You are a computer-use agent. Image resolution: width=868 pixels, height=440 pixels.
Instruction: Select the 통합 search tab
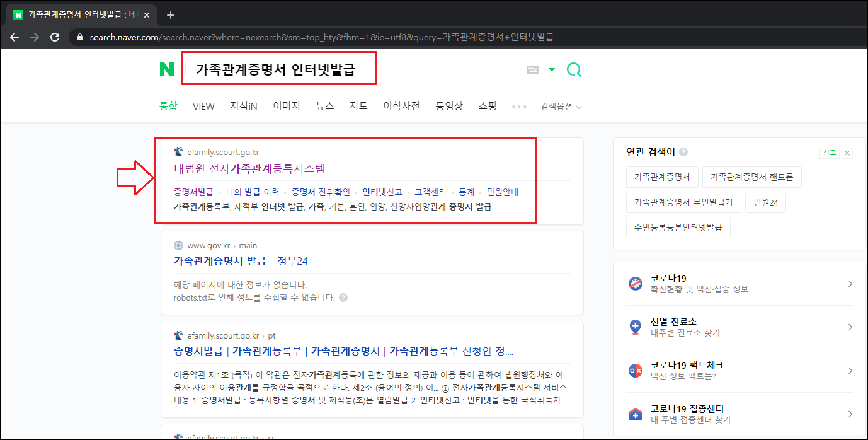coord(168,107)
